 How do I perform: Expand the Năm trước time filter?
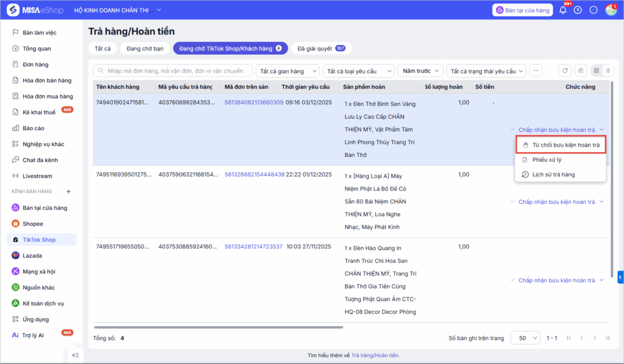pyautogui.click(x=420, y=71)
